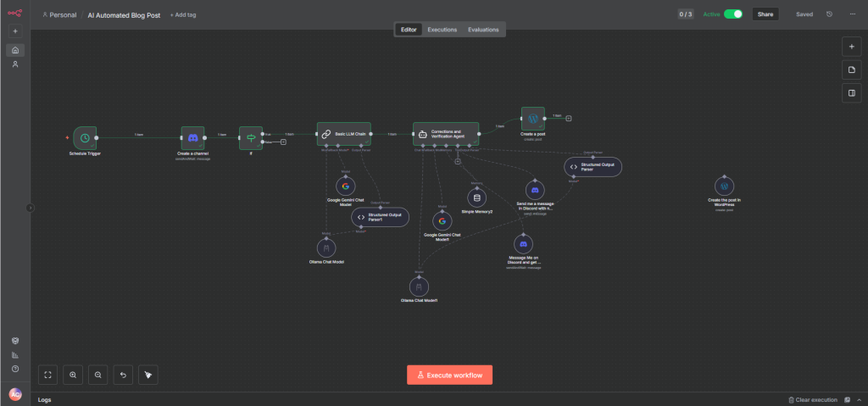Add a sticky note from right panel

851,70
